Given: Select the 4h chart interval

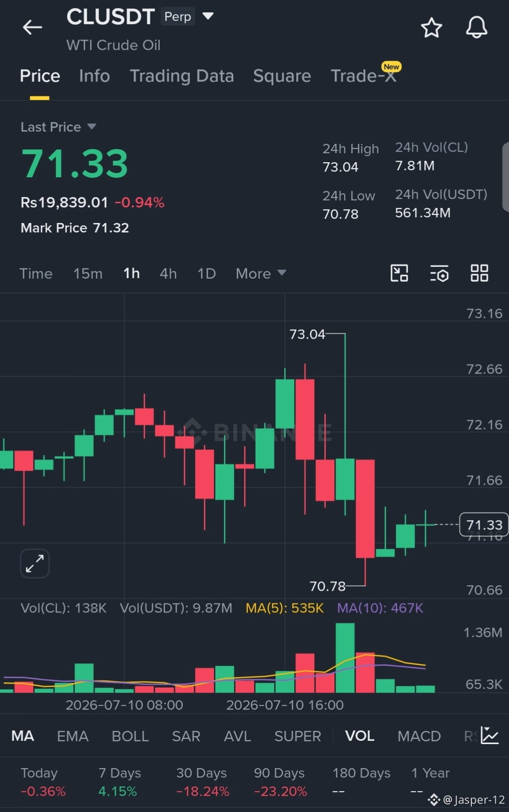Looking at the screenshot, I should (x=168, y=273).
